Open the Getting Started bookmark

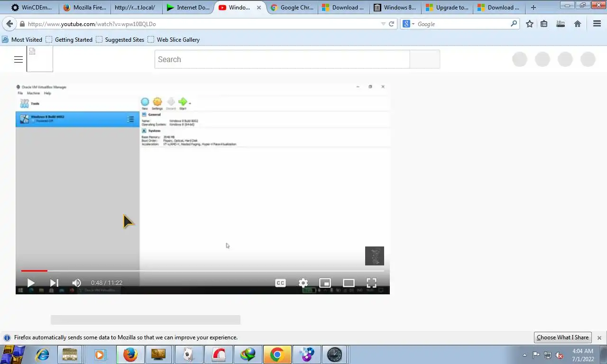69,40
